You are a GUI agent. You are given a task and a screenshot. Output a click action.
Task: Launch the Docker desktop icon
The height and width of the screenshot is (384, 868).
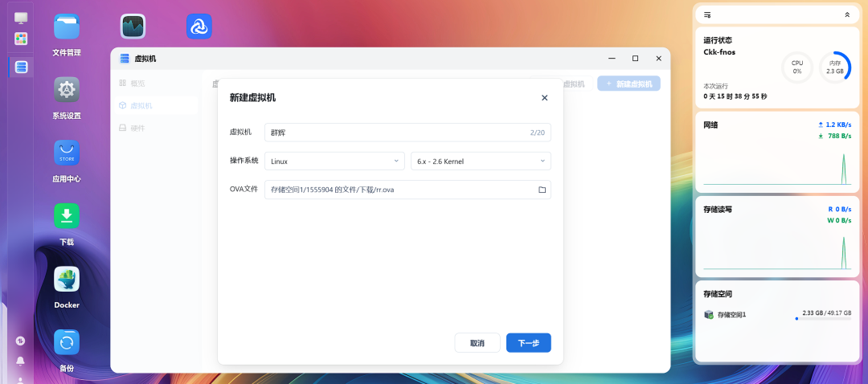67,279
